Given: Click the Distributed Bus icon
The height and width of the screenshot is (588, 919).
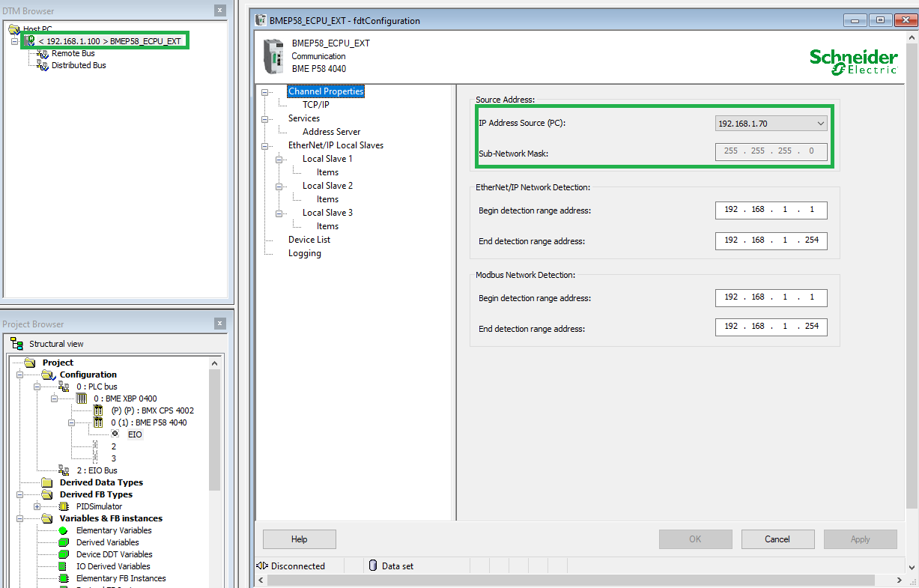Looking at the screenshot, I should 43,66.
